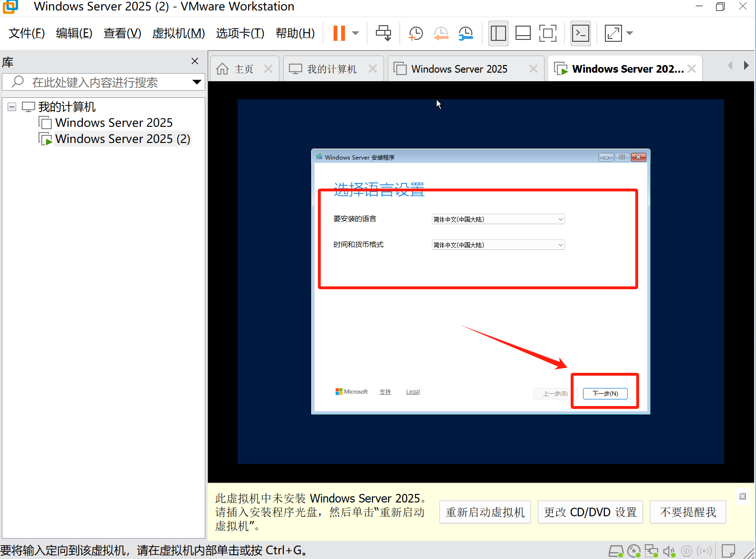756x559 pixels.
Task: Open the 查看(V) menu
Action: tap(122, 33)
